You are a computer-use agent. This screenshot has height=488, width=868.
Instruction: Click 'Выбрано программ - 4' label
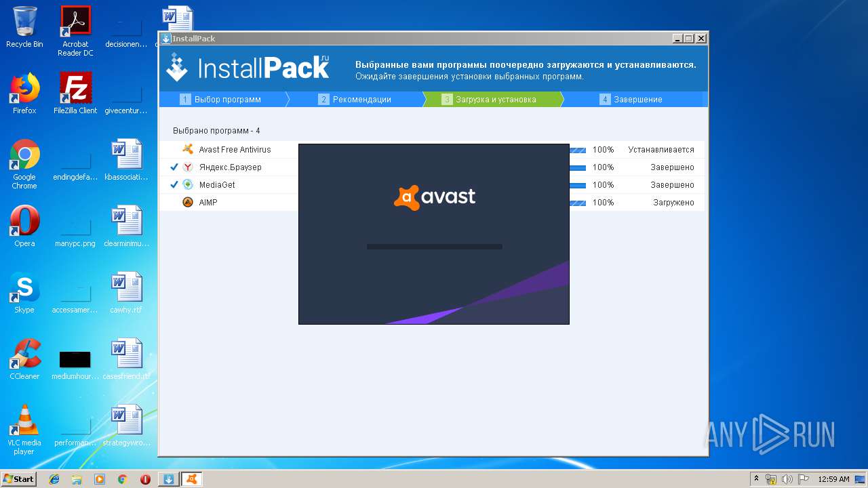click(216, 130)
